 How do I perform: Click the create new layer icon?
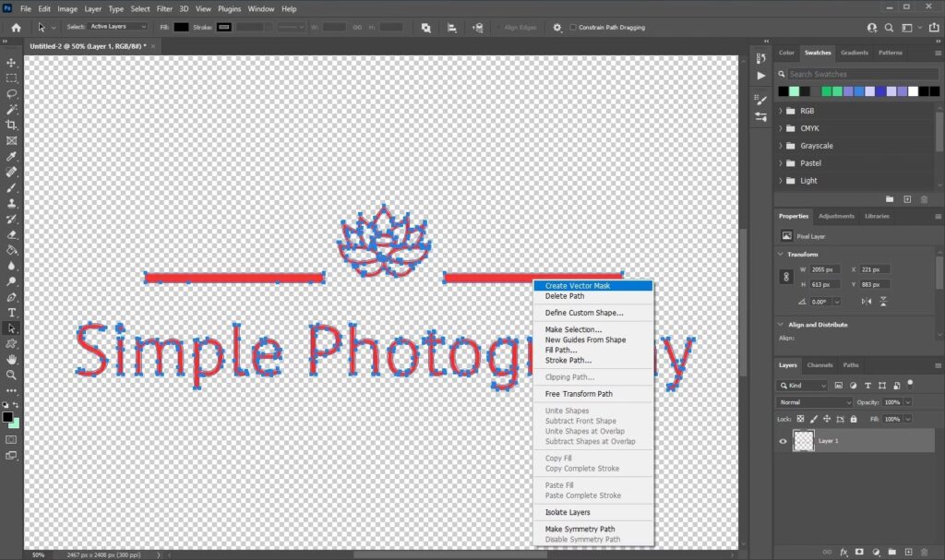point(907,552)
